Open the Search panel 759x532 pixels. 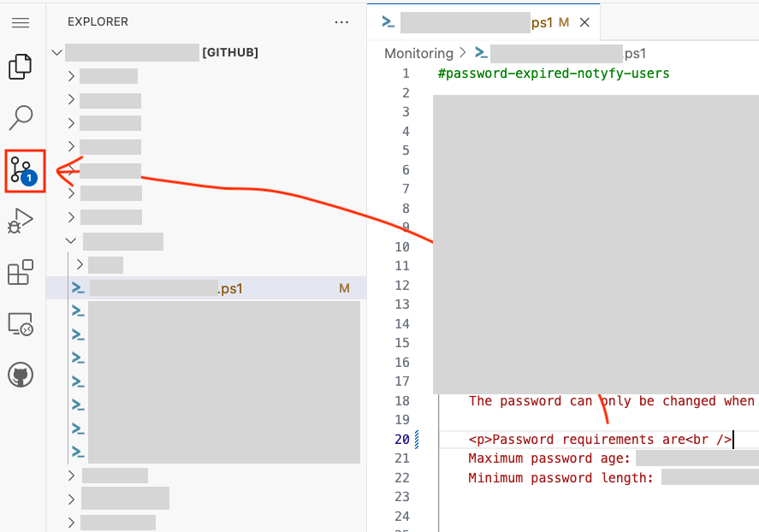21,118
